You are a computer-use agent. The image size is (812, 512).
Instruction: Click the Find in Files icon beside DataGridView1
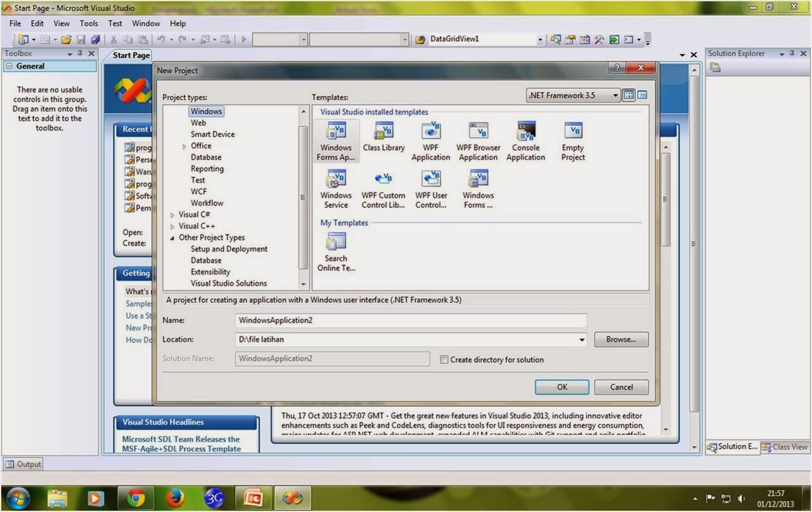pyautogui.click(x=420, y=39)
